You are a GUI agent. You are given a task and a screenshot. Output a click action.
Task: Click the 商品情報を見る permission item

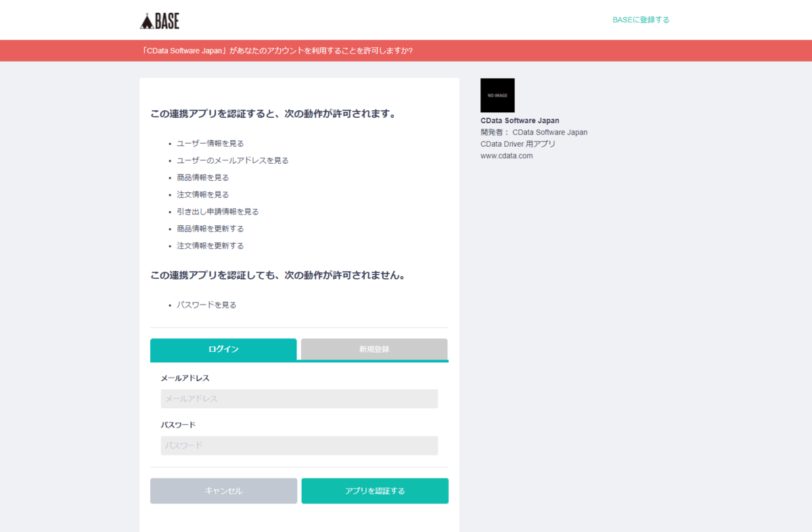[x=203, y=177]
